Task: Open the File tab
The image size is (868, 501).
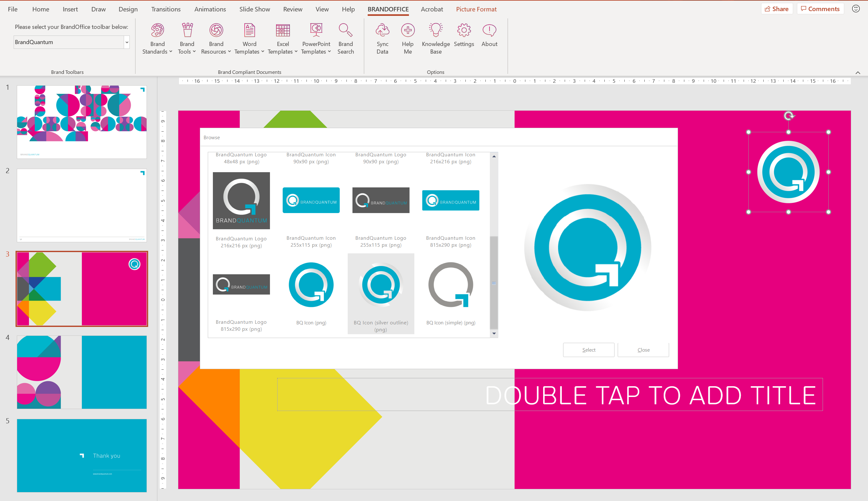Action: [12, 9]
